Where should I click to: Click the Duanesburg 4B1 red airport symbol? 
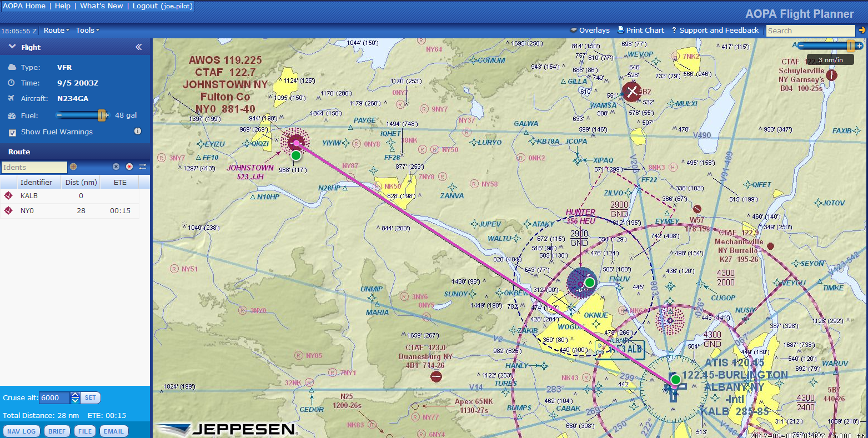click(436, 377)
